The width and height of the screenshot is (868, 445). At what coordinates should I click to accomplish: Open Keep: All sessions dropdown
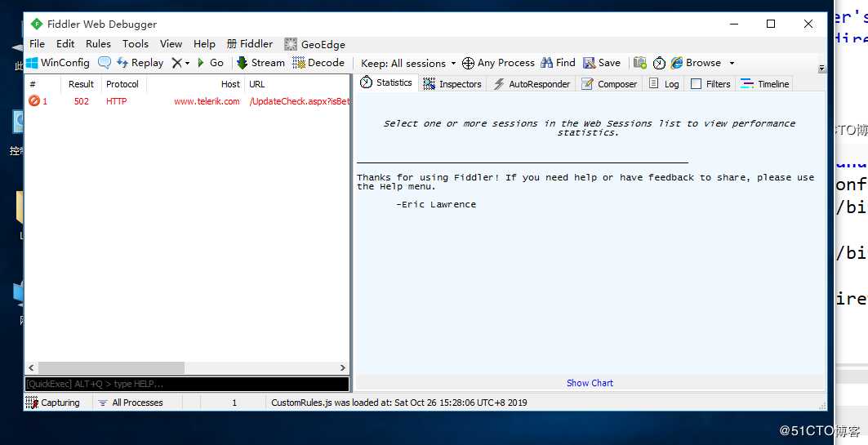[408, 63]
